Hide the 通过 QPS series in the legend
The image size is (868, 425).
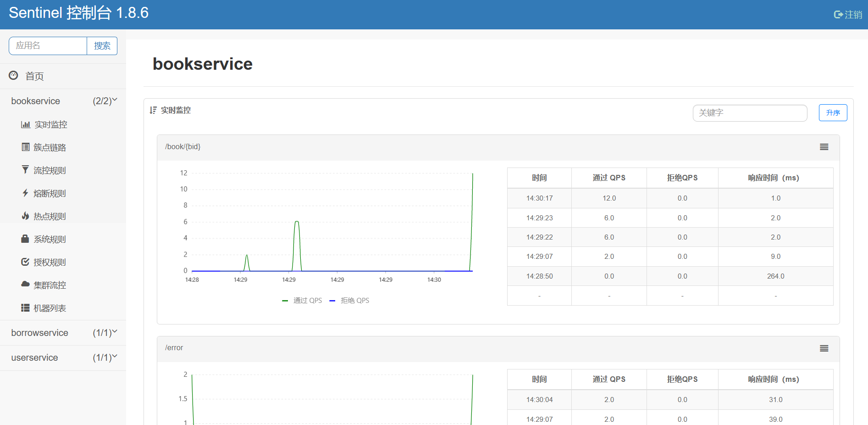[x=302, y=300]
